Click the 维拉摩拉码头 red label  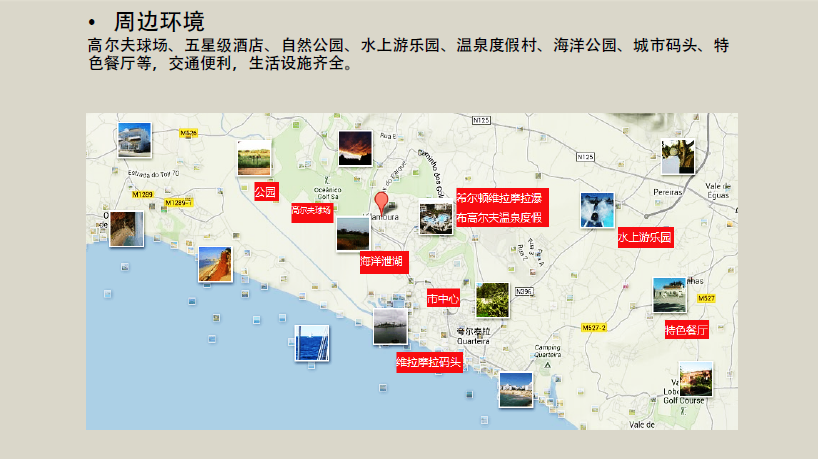click(429, 362)
